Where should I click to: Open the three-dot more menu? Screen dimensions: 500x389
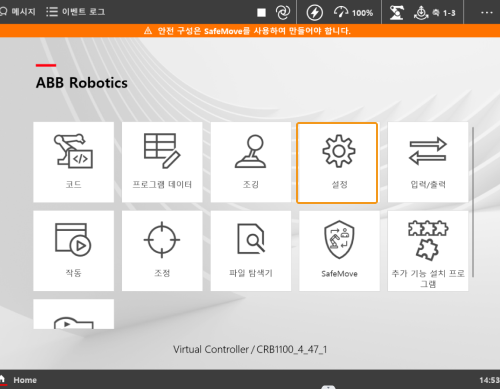(487, 13)
